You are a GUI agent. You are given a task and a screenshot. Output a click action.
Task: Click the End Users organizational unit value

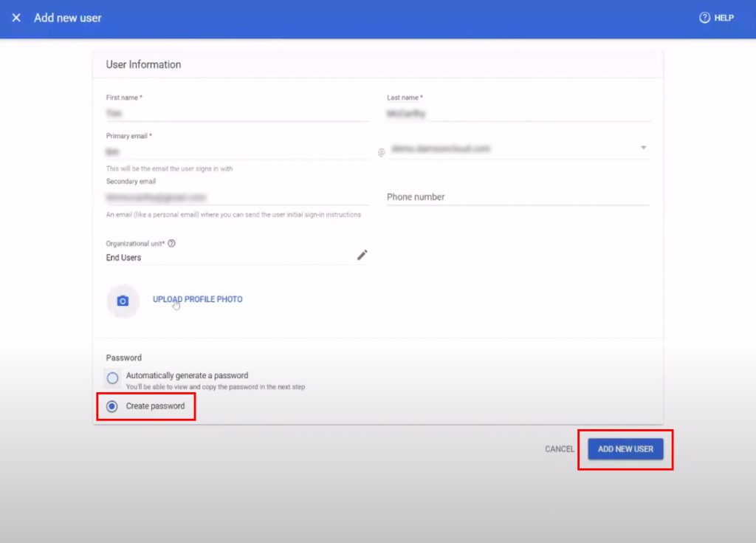(x=126, y=257)
